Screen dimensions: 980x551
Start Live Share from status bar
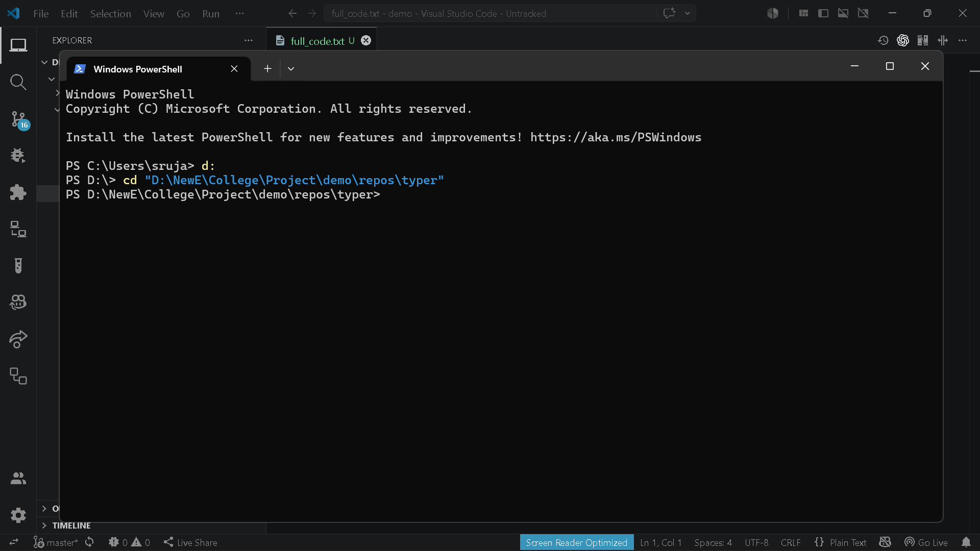[190, 542]
